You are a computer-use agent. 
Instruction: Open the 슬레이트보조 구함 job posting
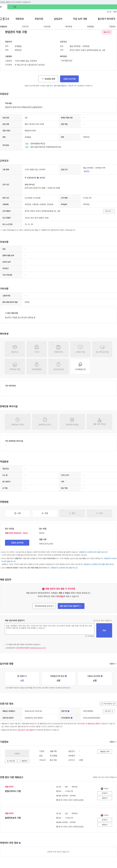click(13, 818)
